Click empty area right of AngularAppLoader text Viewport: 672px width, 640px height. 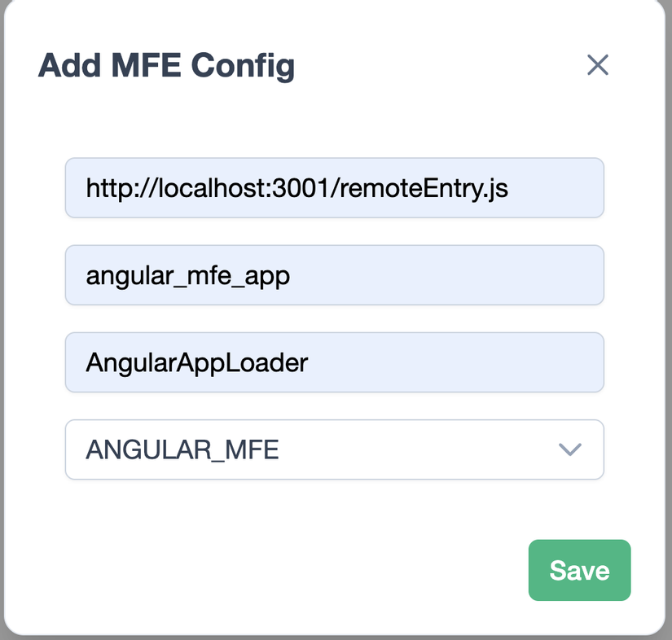coord(456,362)
